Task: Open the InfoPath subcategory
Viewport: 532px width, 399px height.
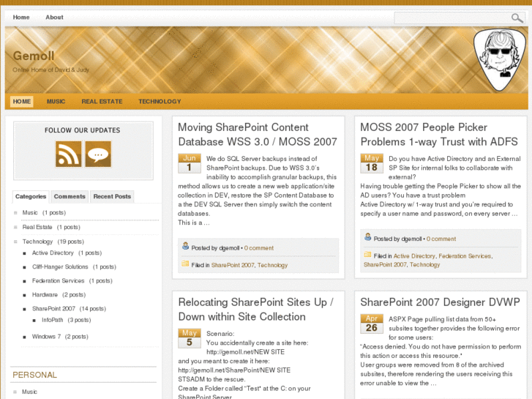Action: 52,320
